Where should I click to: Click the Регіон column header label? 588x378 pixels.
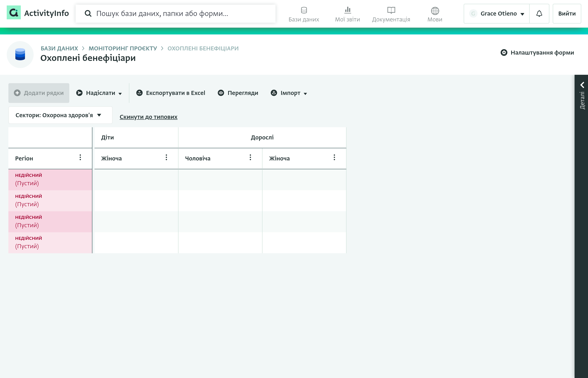(x=24, y=158)
